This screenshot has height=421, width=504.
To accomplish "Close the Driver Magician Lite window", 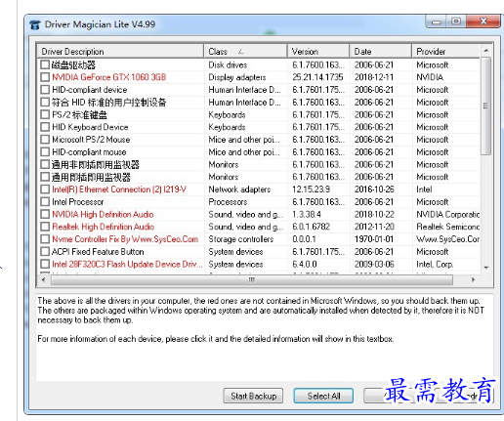I will tap(483, 21).
